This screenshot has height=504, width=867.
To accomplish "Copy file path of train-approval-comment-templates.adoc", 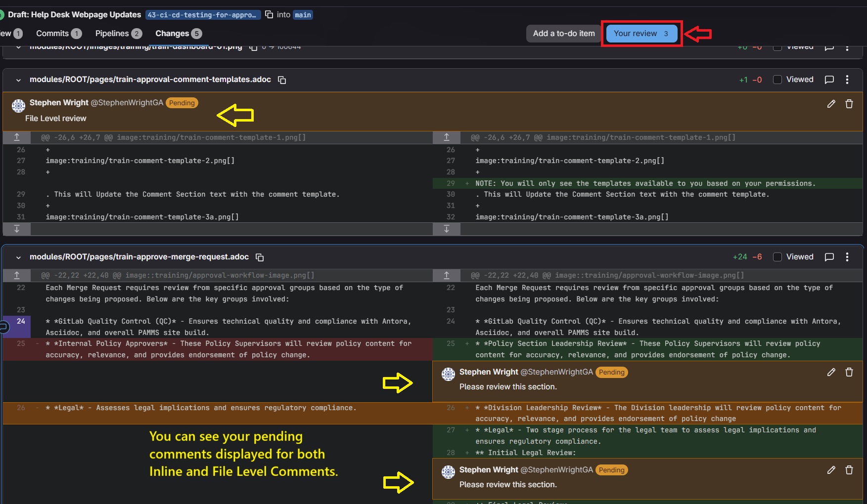I will click(x=282, y=80).
